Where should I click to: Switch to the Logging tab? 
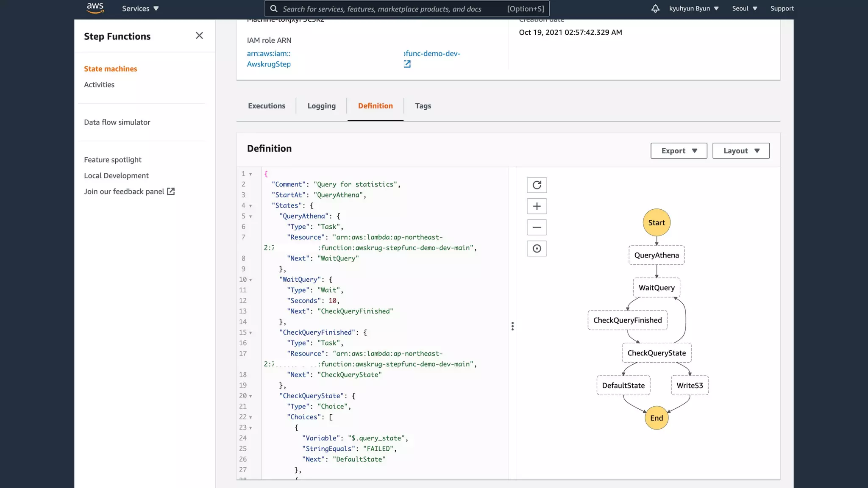(x=321, y=106)
